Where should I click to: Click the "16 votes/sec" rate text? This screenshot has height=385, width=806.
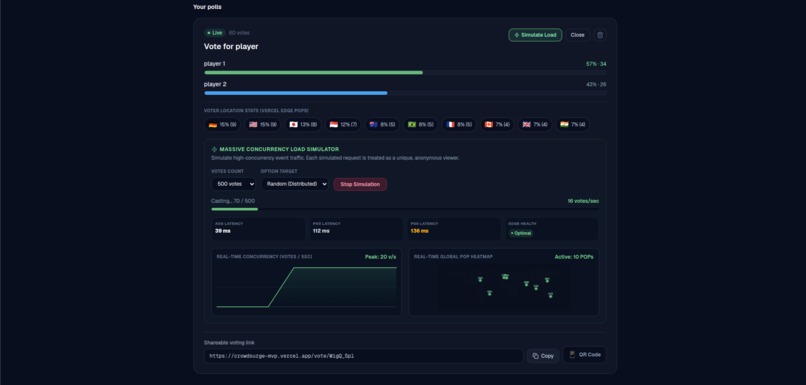point(583,201)
